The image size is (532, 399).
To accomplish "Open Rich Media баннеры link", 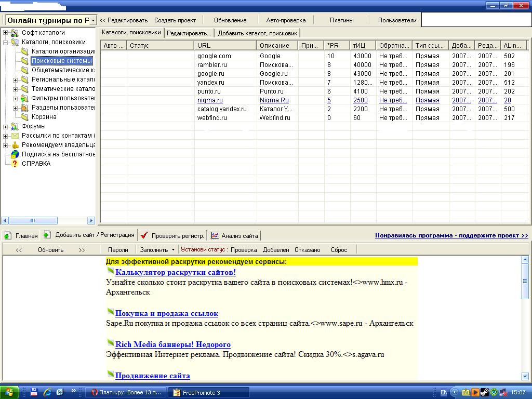I will pos(172,344).
